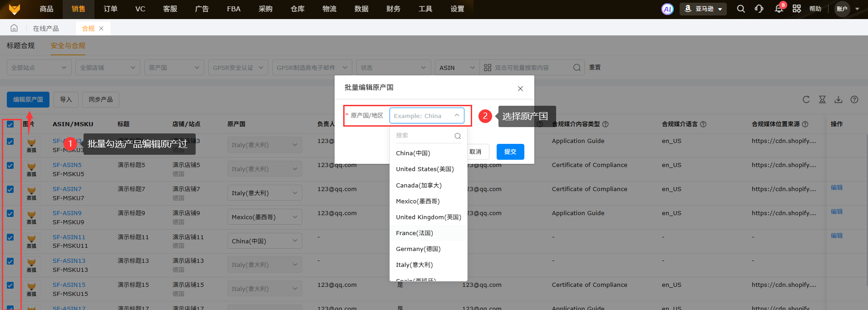868x310 pixels.
Task: Click the home icon in tab bar
Action: point(14,28)
